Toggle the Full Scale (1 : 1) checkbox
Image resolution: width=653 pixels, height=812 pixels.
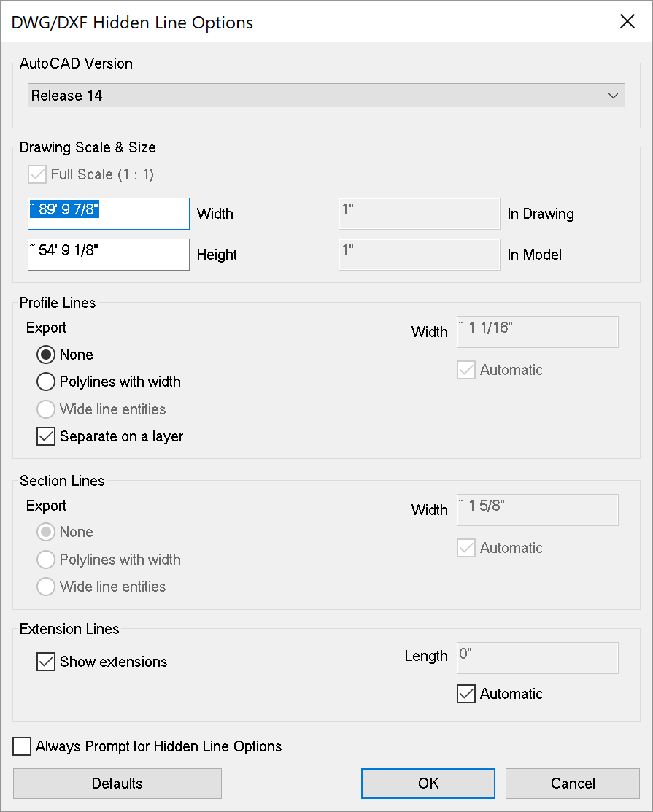(x=36, y=174)
